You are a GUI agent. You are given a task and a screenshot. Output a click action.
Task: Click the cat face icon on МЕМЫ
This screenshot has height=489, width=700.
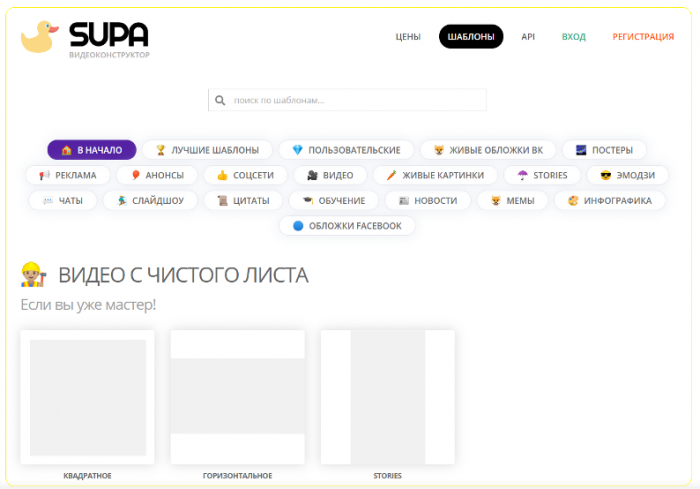click(496, 201)
